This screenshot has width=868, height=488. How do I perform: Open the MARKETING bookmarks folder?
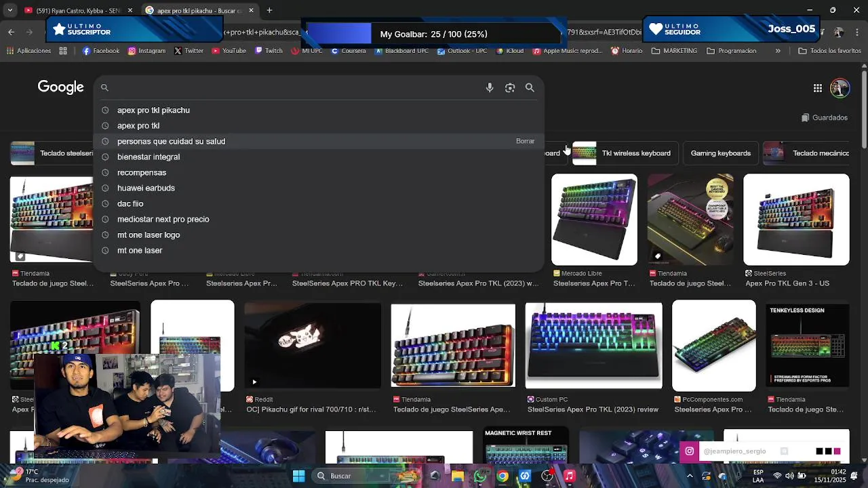tap(674, 51)
